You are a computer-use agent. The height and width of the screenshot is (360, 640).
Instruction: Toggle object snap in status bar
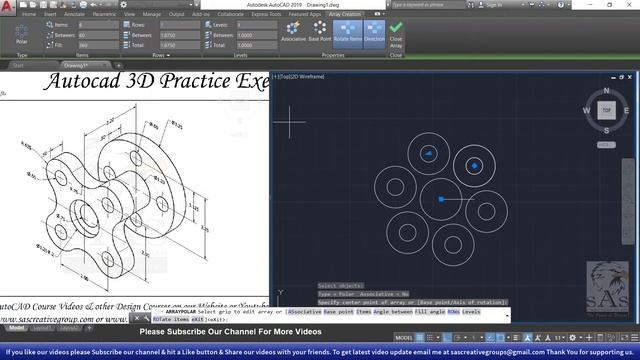pyautogui.click(x=501, y=338)
